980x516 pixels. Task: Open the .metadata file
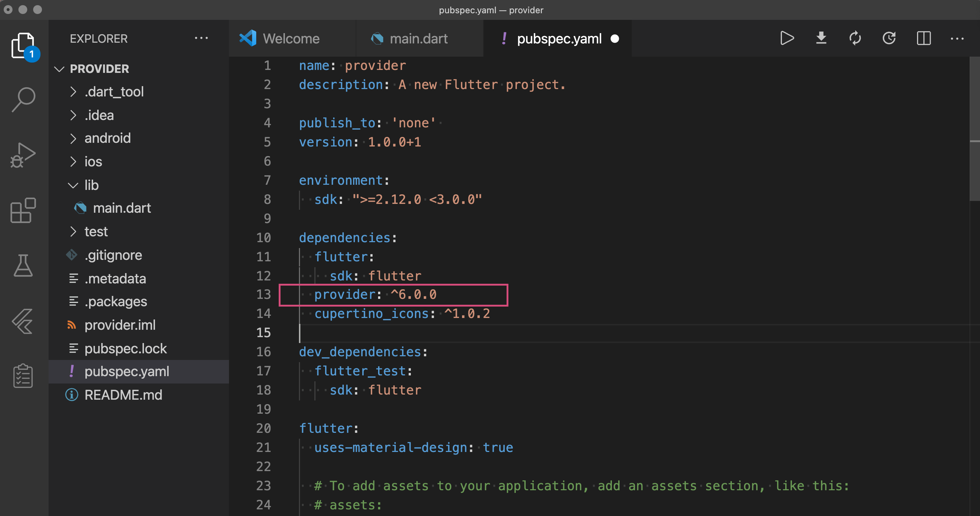pyautogui.click(x=139, y=279)
